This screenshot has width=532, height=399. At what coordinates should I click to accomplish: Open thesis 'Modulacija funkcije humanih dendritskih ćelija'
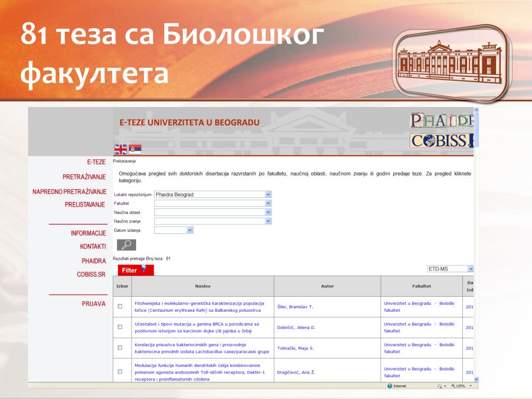pos(200,372)
